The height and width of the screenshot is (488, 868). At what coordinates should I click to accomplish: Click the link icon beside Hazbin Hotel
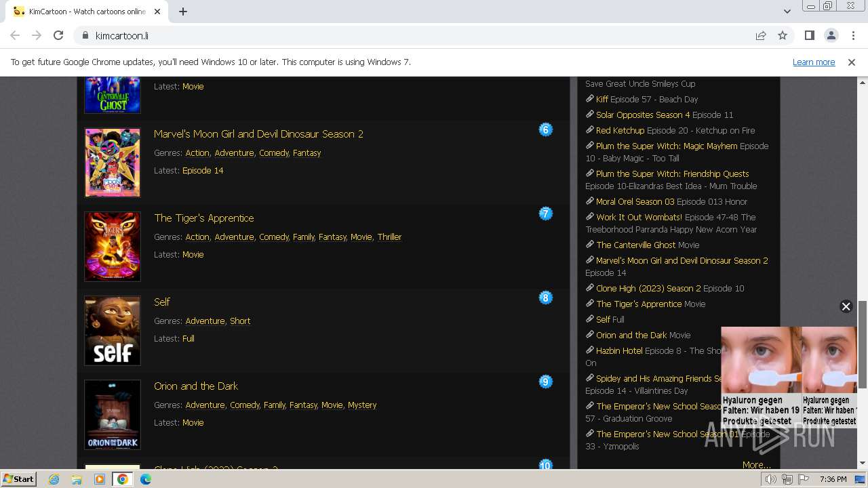point(590,350)
